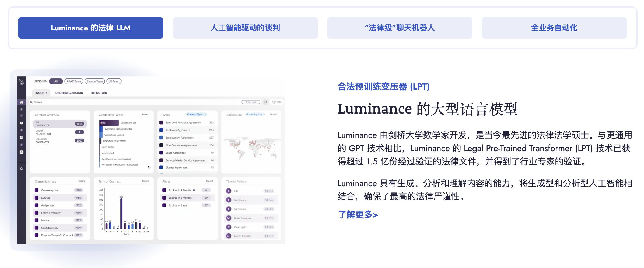Expand the Jurisdictions panel

[x=273, y=114]
